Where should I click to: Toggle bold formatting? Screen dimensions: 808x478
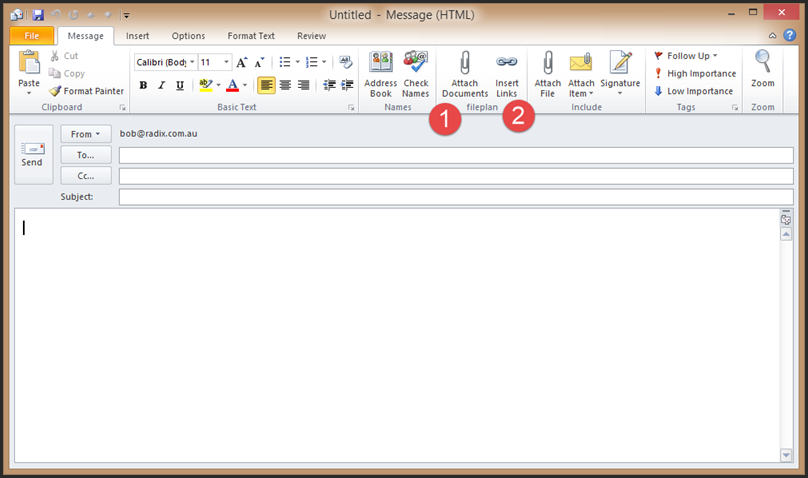click(143, 85)
